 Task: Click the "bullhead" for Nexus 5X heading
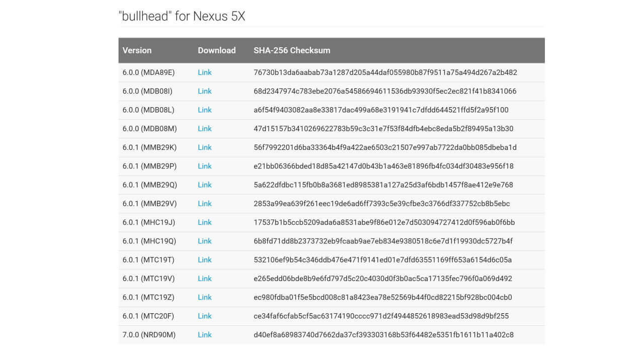[x=182, y=16]
